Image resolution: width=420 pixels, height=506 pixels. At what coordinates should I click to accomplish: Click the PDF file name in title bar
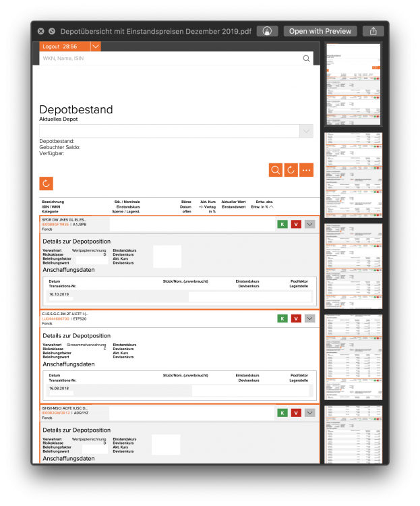[156, 31]
